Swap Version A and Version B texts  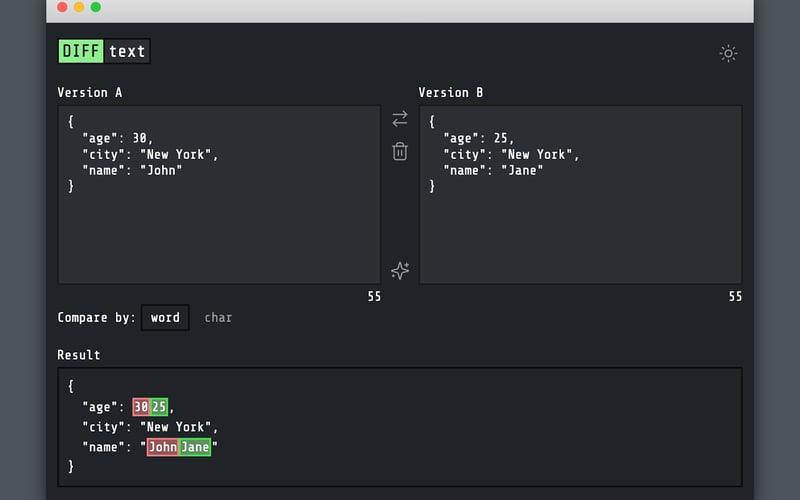(x=400, y=119)
